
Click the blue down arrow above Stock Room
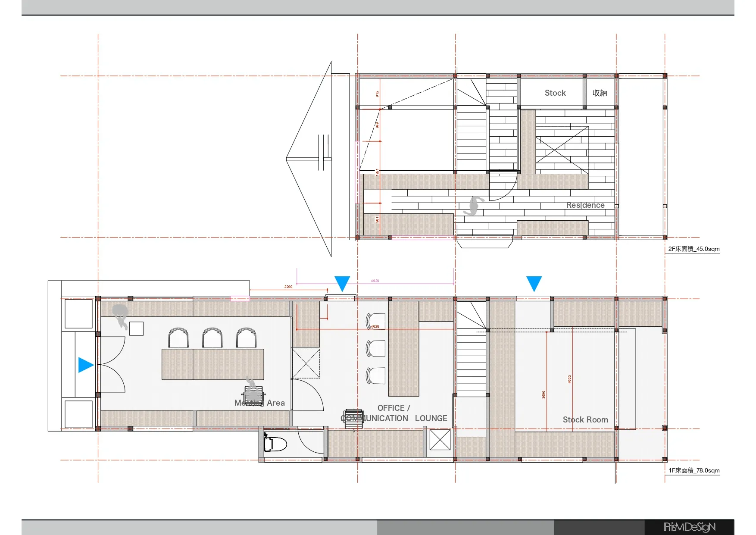(534, 284)
